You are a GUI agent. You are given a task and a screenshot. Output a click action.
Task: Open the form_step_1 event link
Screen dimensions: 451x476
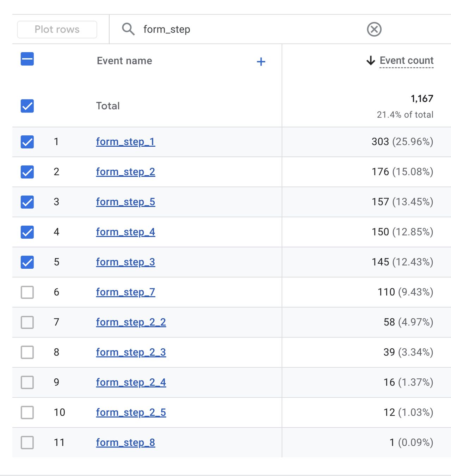(x=125, y=142)
